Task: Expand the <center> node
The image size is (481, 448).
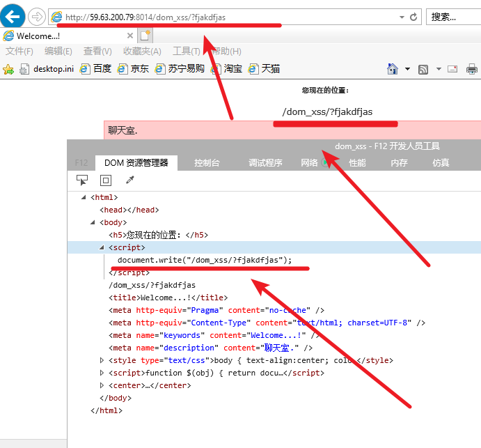Action: point(102,385)
